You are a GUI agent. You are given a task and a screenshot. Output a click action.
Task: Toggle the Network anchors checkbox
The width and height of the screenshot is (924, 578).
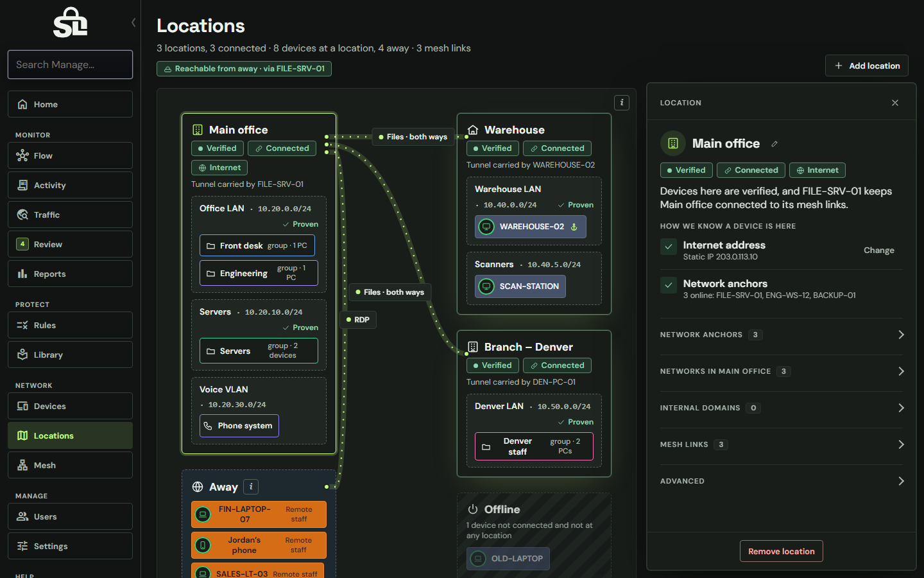pyautogui.click(x=669, y=285)
